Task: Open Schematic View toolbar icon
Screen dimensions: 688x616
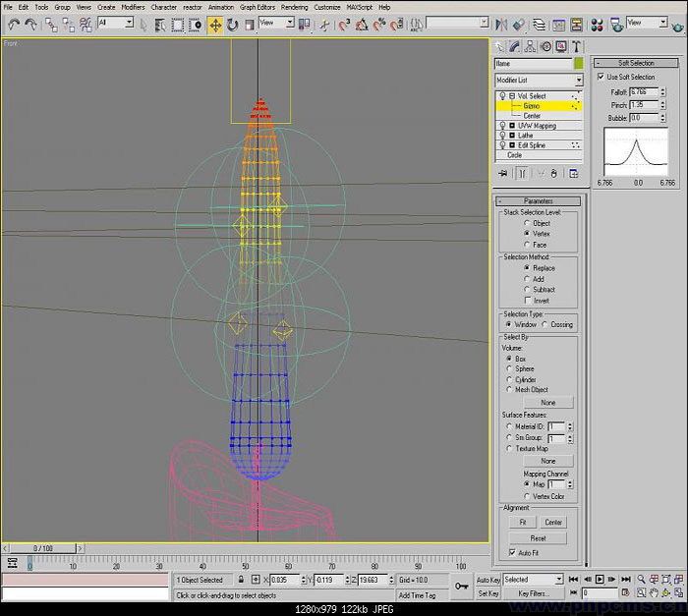Action: (x=576, y=25)
